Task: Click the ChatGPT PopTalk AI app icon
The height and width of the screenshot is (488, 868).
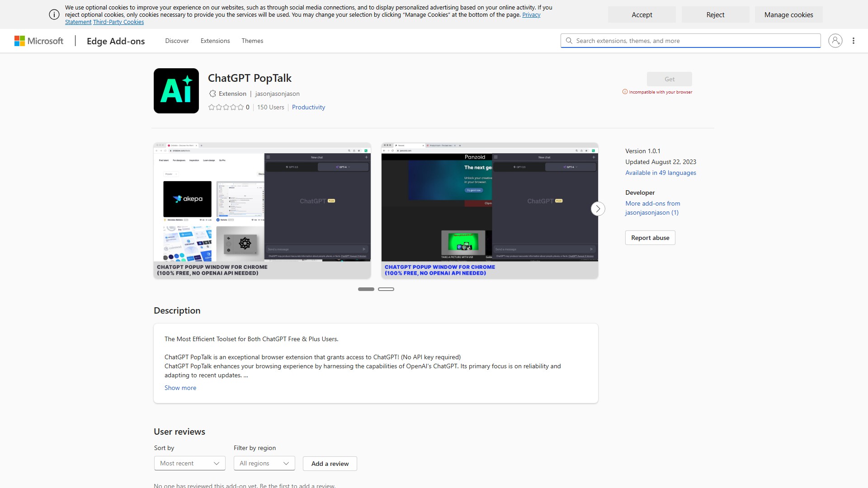Action: (x=176, y=91)
